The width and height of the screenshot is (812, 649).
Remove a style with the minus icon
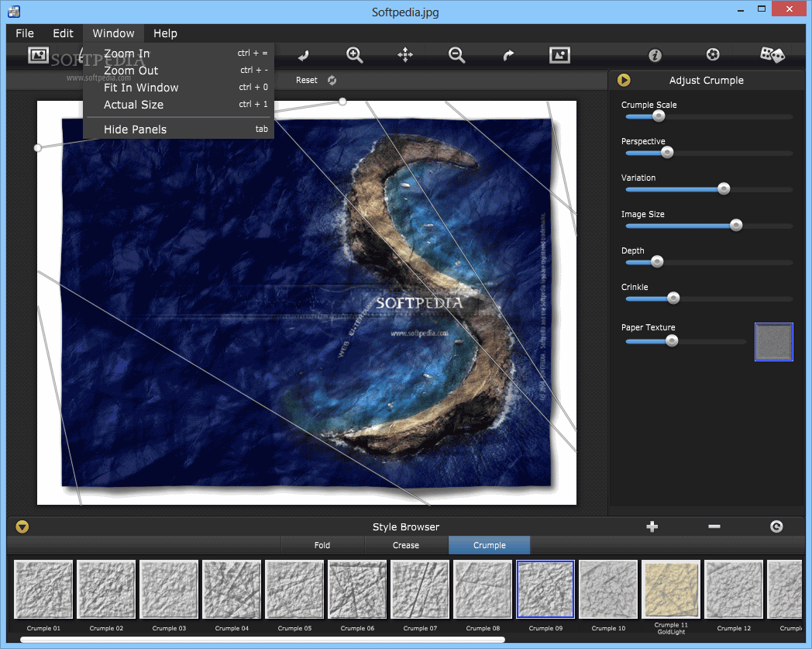(x=714, y=526)
